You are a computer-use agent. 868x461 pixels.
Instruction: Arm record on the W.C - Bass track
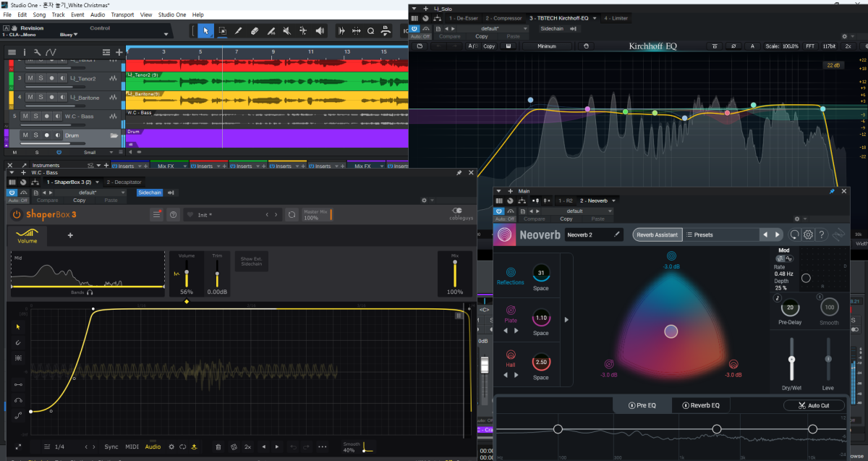pos(47,116)
